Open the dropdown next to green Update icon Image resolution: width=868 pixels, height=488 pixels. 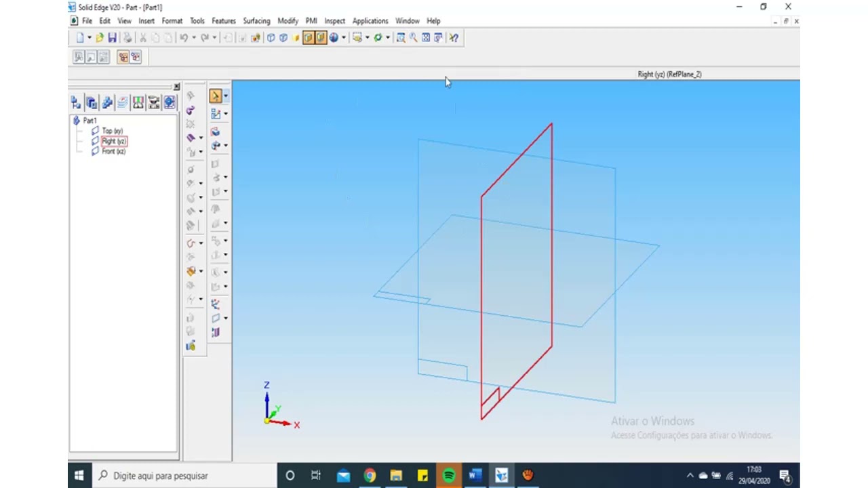(x=387, y=38)
